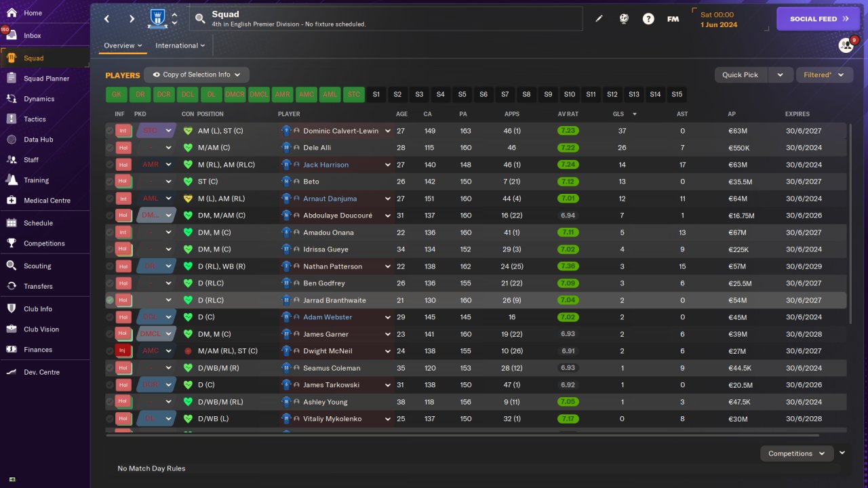Open the manager profile avatar with notifications

pyautogui.click(x=847, y=45)
